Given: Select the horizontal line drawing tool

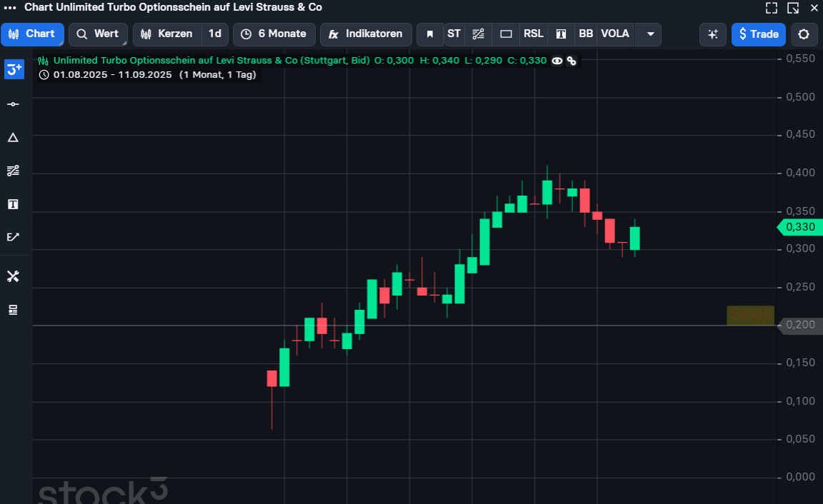Looking at the screenshot, I should click(x=13, y=104).
